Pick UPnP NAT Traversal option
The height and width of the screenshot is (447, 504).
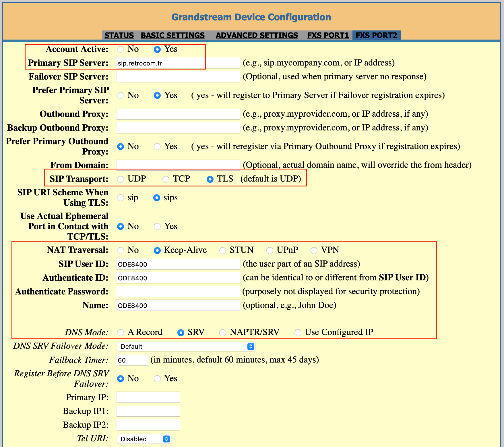point(270,251)
